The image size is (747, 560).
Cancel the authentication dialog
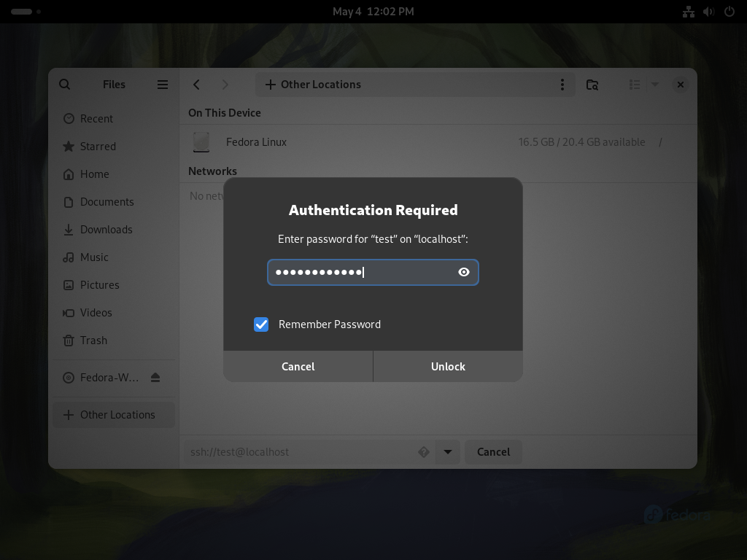click(298, 366)
